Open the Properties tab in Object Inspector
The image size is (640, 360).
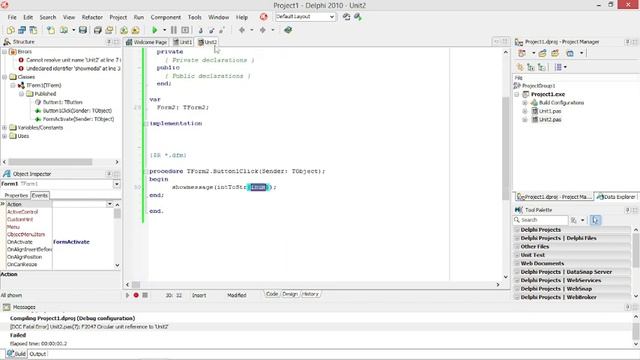pyautogui.click(x=16, y=196)
